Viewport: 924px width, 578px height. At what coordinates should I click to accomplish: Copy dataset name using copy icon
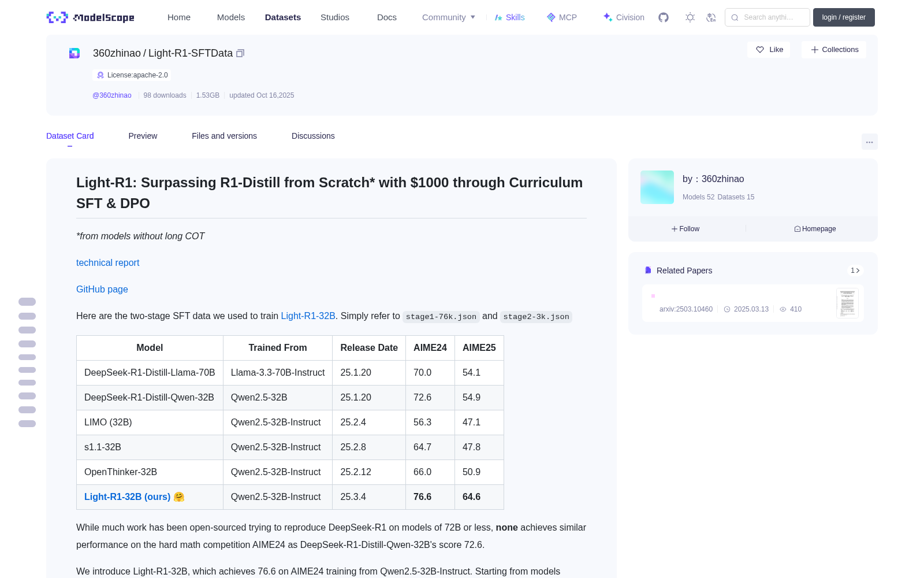pos(240,53)
